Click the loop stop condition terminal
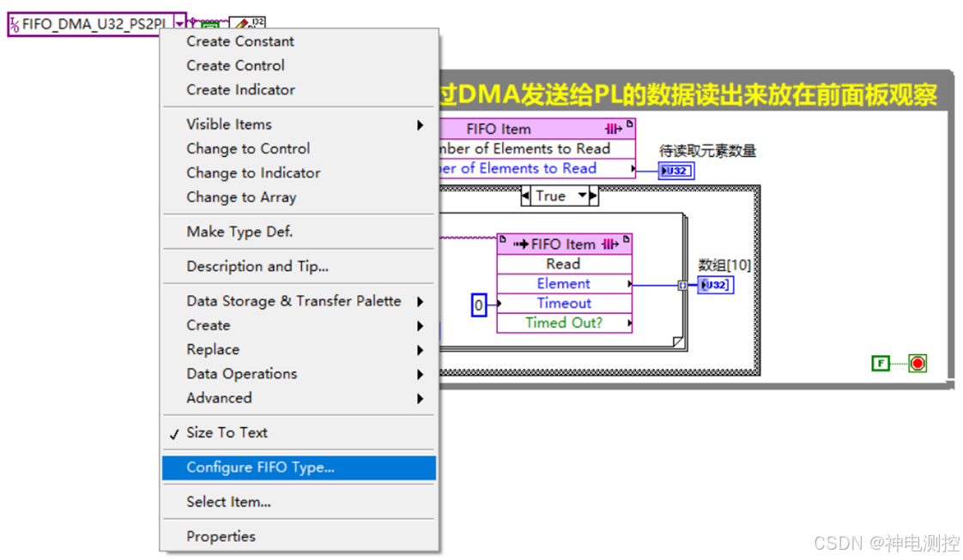The image size is (963, 560). tap(918, 363)
